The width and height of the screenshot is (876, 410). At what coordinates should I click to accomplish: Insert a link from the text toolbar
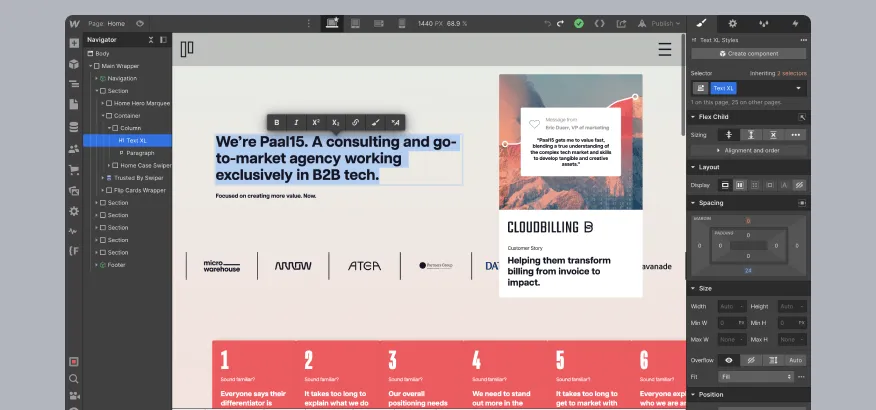pyautogui.click(x=355, y=123)
